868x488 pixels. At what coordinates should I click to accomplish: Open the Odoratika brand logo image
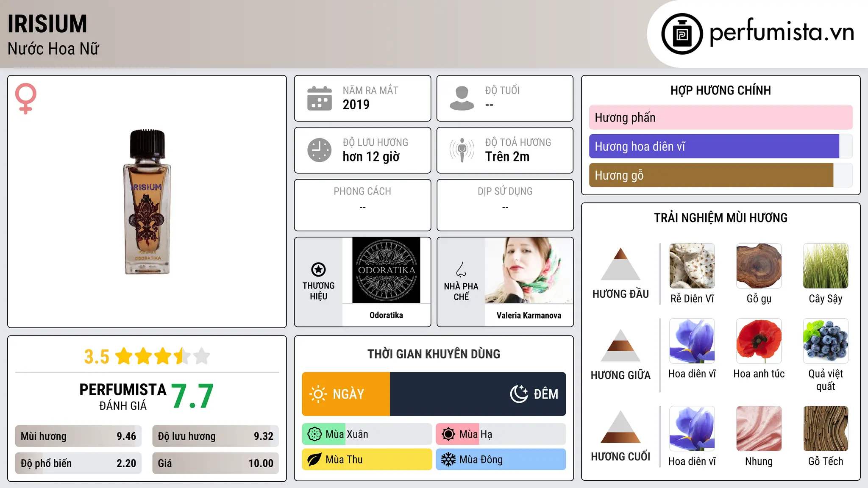point(386,270)
